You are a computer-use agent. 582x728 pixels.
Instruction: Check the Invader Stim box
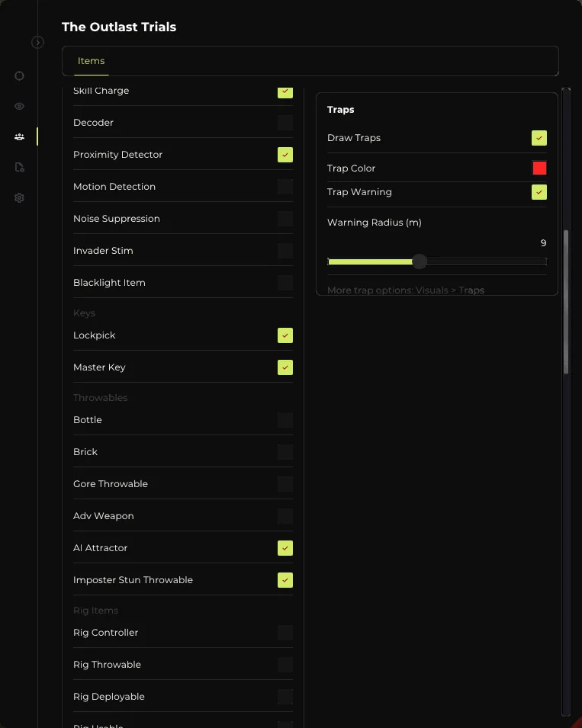click(285, 251)
